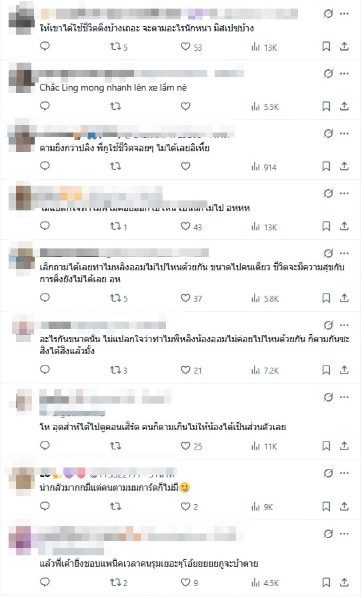This screenshot has height=598, width=364.
Task: Share the comment with 37 likes
Action: point(344,298)
